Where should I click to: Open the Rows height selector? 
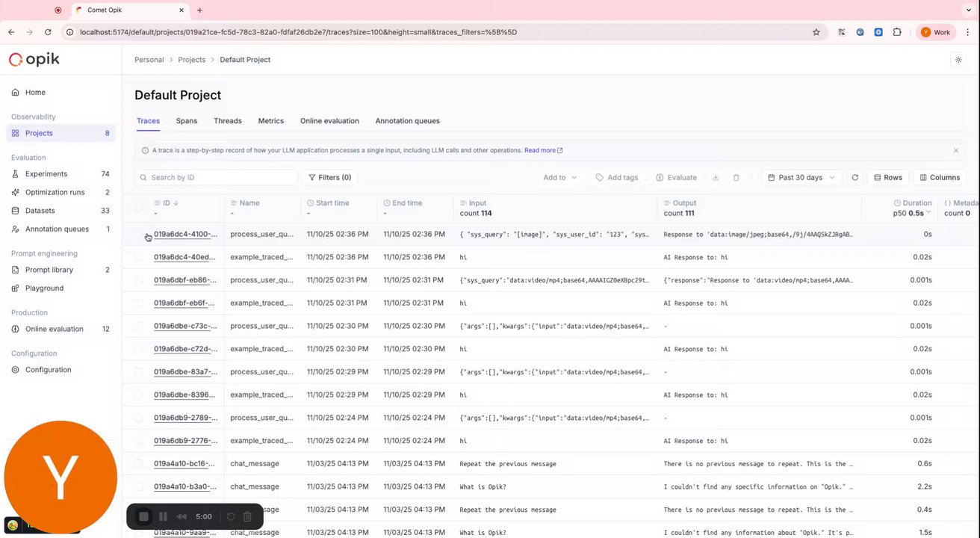[887, 178]
